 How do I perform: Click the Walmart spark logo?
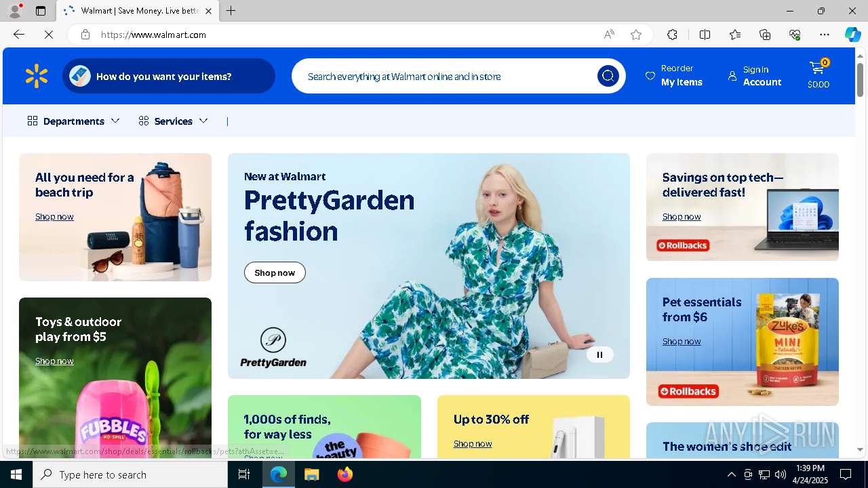click(37, 76)
